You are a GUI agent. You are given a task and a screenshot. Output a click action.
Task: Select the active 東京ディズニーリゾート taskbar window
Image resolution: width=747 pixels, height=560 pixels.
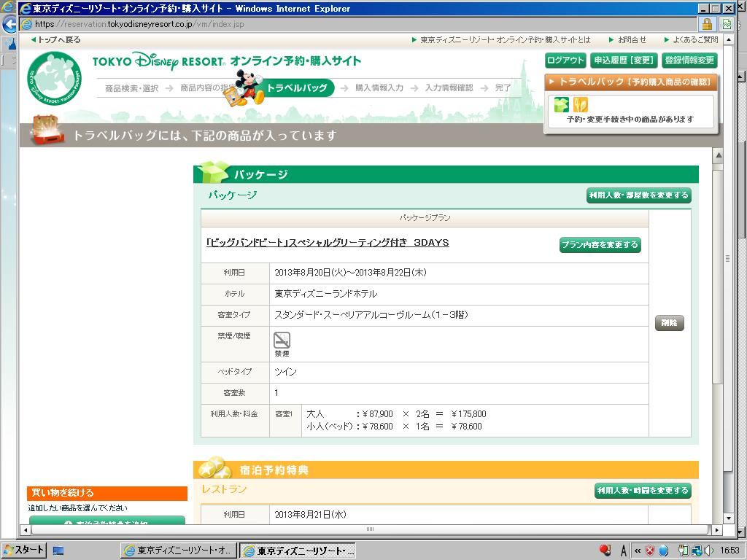point(298,551)
